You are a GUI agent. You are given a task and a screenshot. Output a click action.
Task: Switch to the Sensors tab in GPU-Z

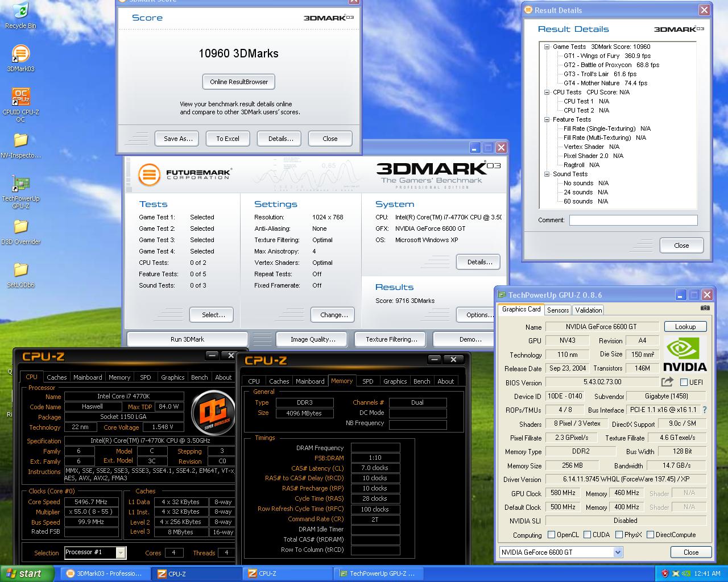(558, 310)
